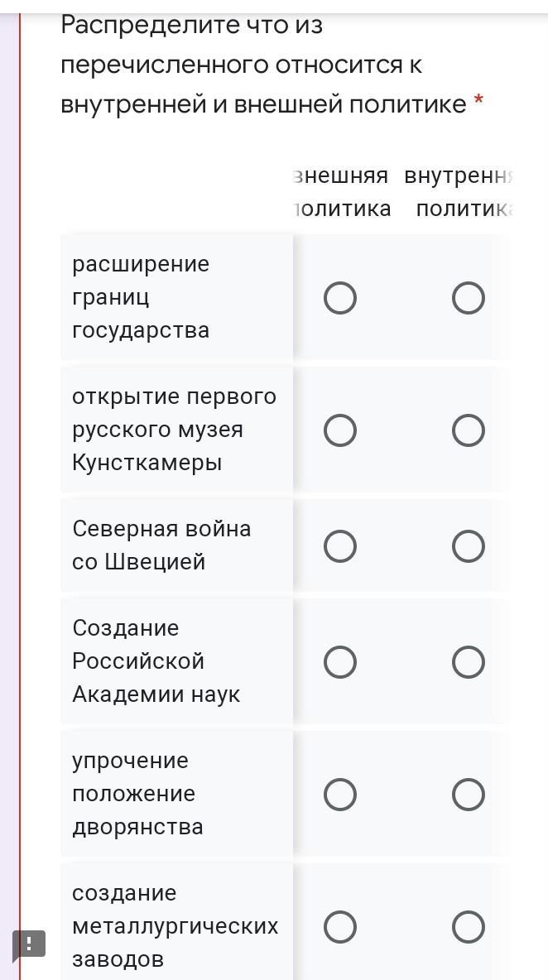Mark открытие Кунсткамеры as внешняя политика
Image resolution: width=548 pixels, height=980 pixels.
coord(340,430)
